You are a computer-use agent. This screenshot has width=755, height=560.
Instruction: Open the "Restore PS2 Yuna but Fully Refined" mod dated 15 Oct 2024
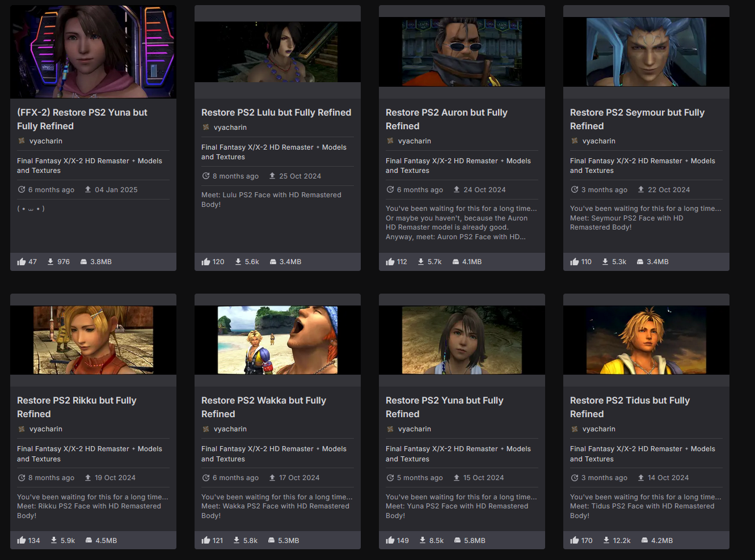coord(444,408)
